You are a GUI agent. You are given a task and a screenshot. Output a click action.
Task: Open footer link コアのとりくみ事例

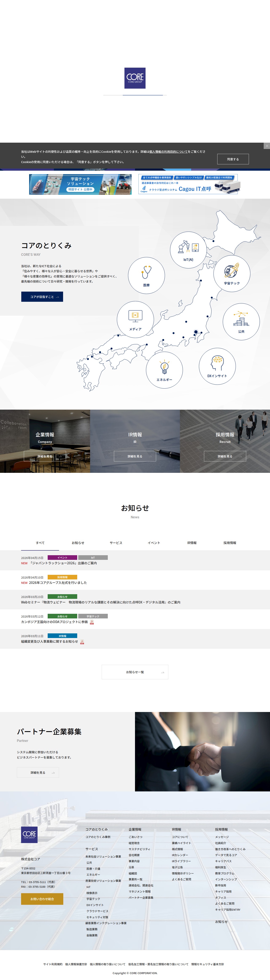pos(98,837)
